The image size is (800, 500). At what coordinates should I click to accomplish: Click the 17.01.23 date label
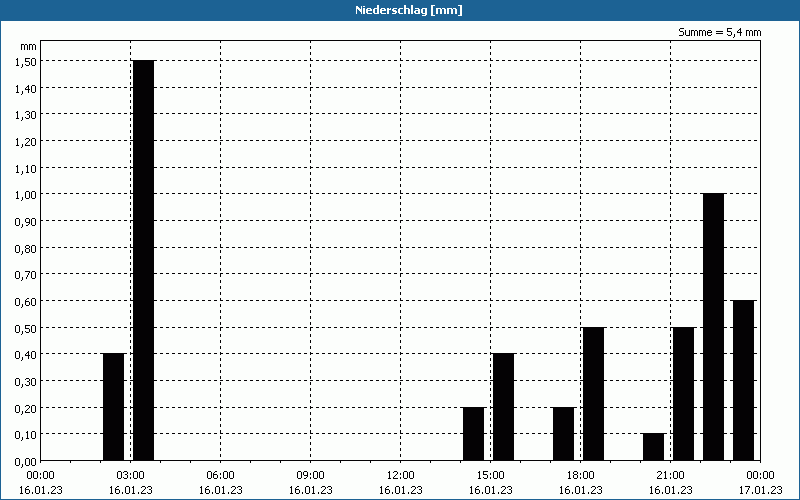(x=760, y=490)
